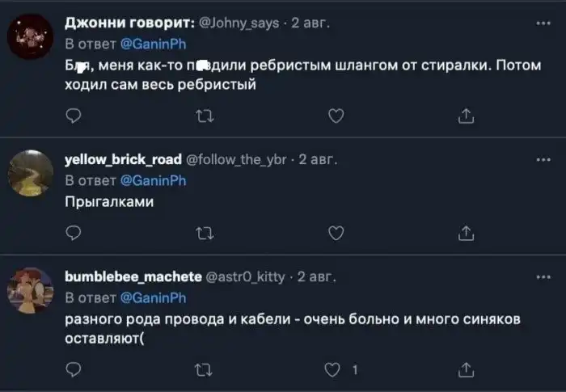Reply to Johny_says tweet
The height and width of the screenshot is (392, 566).
tap(74, 117)
